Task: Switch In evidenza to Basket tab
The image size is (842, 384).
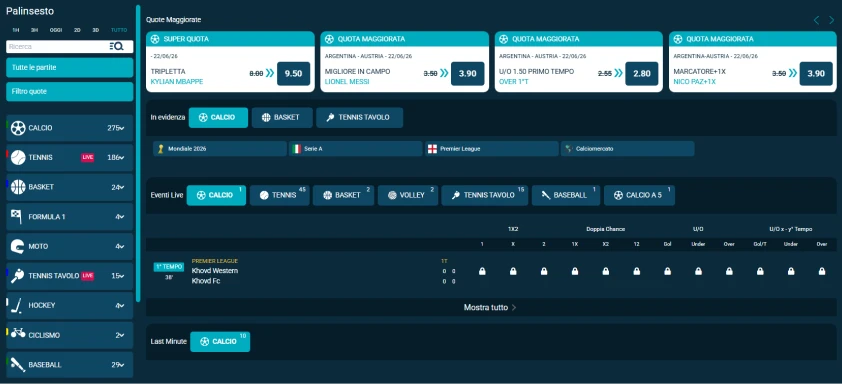Action: pos(282,118)
